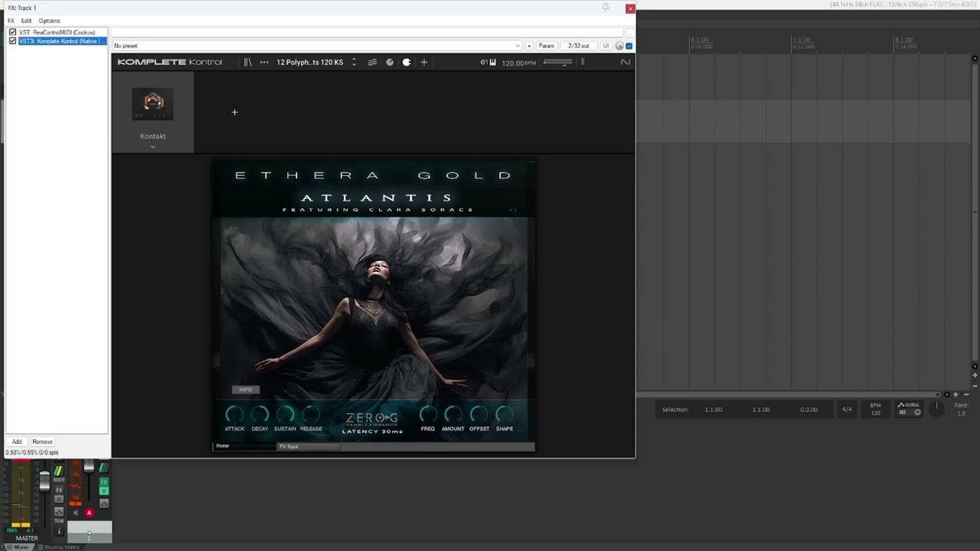Switch to the Home tab in Ethera Gold
Image resolution: width=980 pixels, height=551 pixels.
click(x=245, y=446)
